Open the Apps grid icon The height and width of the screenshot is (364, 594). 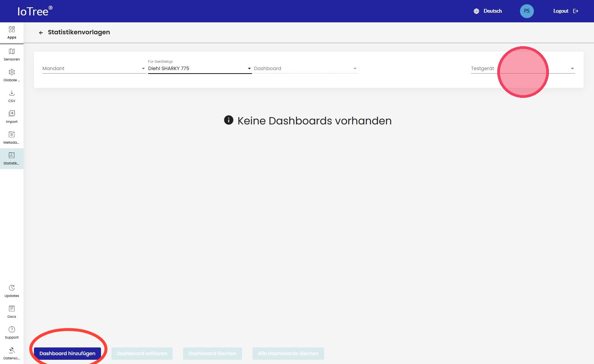tap(12, 30)
